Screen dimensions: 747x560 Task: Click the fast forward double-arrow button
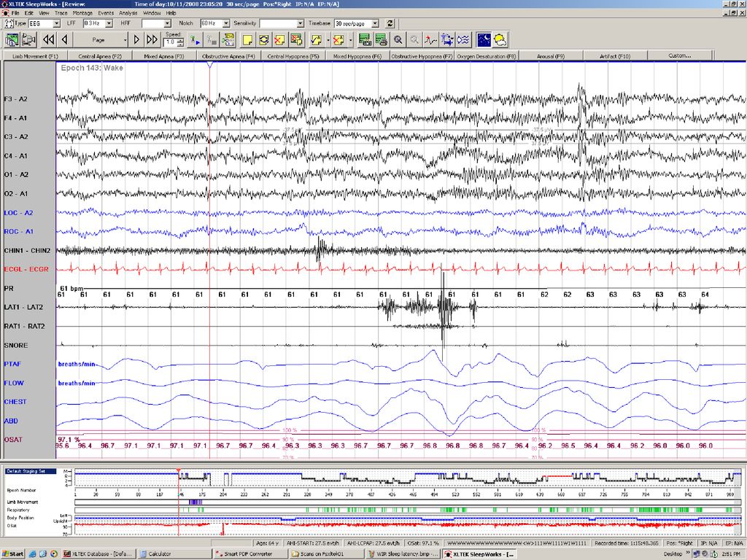click(x=152, y=40)
